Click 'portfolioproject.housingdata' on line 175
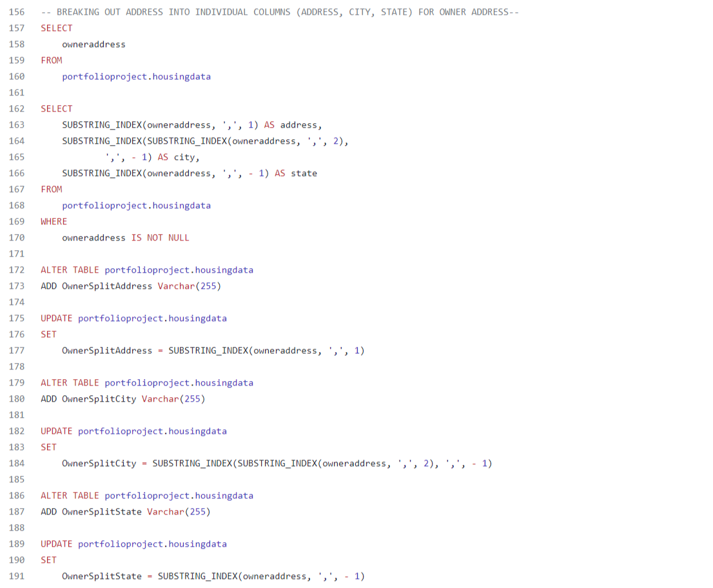713x588 pixels. click(152, 318)
